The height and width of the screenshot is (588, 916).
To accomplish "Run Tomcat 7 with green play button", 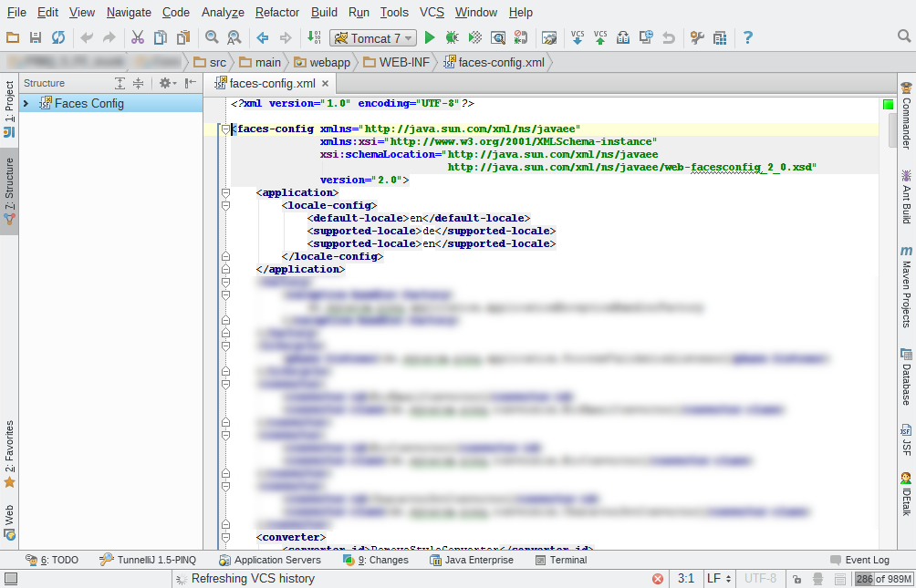I will pos(430,38).
